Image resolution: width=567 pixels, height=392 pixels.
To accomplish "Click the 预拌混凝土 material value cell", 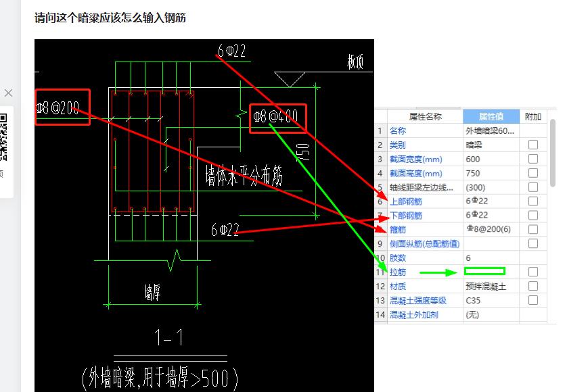I will point(491,286).
